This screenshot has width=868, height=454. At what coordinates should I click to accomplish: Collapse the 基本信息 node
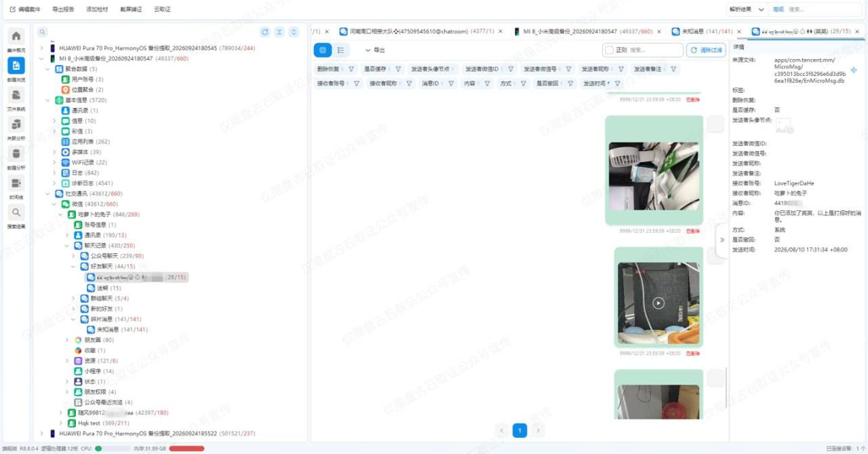[48, 100]
